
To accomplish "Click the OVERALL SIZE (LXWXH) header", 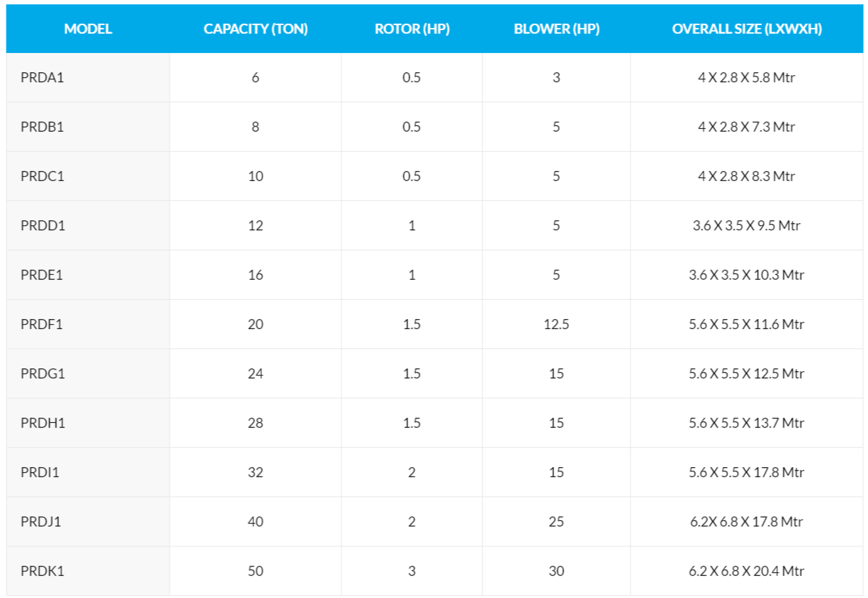I will click(746, 29).
